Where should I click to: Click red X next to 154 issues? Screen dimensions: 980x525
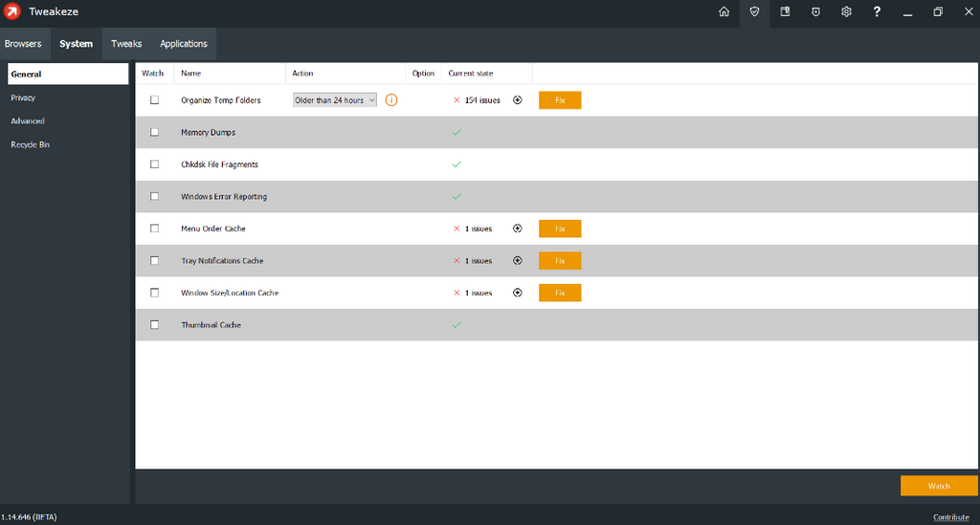[x=457, y=99]
